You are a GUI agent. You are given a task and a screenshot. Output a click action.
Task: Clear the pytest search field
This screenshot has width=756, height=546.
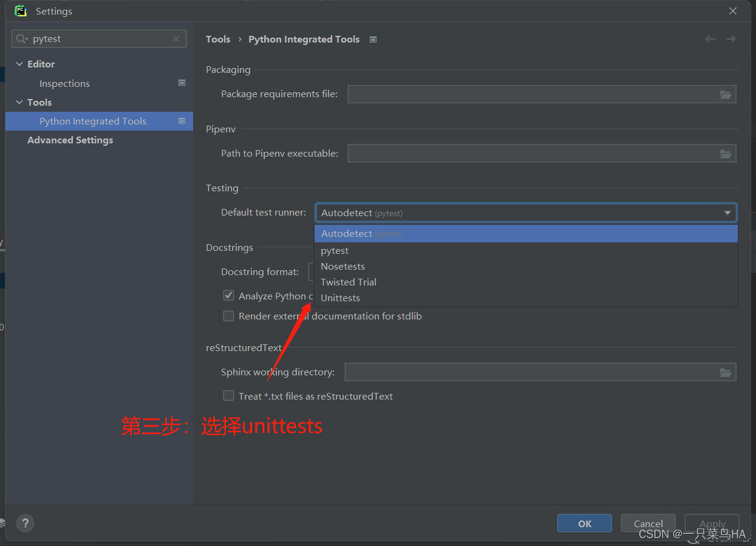pos(176,38)
